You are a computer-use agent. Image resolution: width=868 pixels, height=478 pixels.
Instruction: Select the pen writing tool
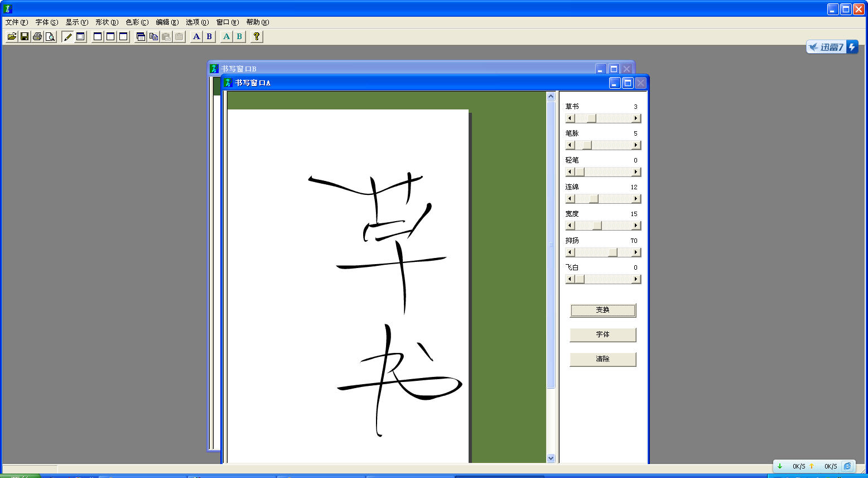click(67, 37)
